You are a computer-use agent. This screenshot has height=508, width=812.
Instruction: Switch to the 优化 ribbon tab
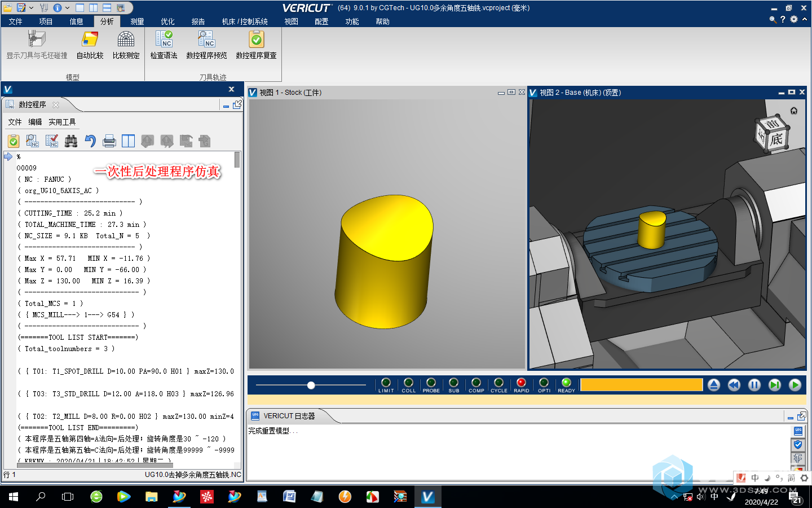pos(167,21)
